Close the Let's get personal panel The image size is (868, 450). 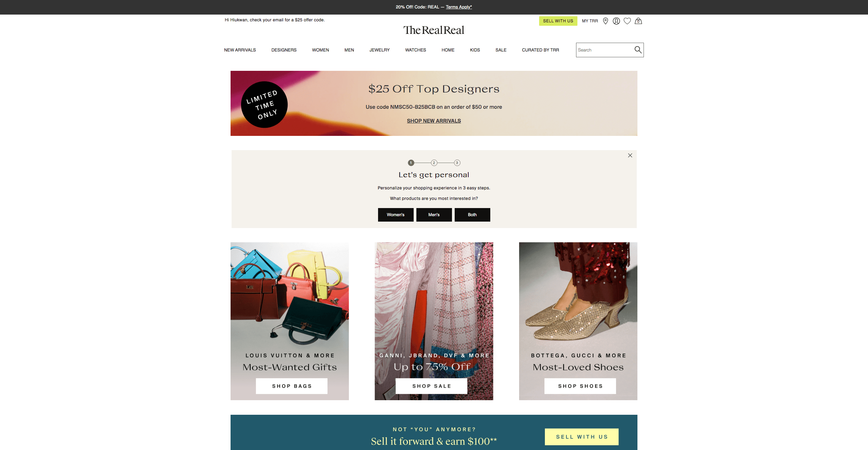(x=630, y=156)
